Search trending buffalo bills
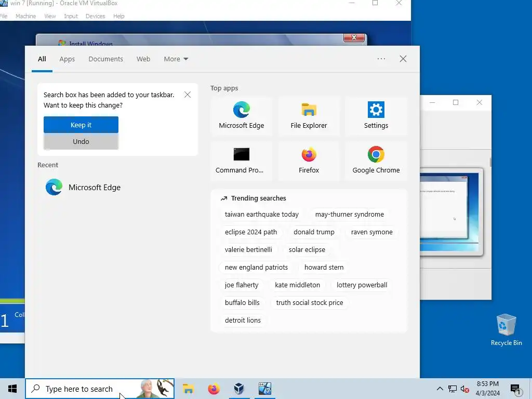The width and height of the screenshot is (532, 399). (x=242, y=303)
